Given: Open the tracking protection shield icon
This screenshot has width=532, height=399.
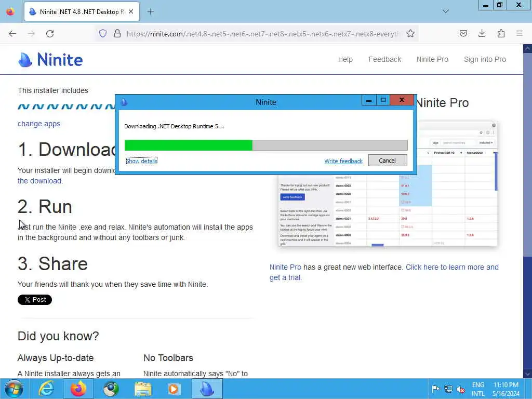Looking at the screenshot, I should click(103, 33).
